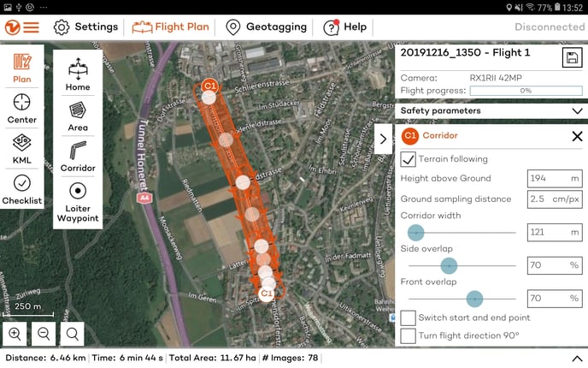Viewport: 588px width, 368px height.
Task: Open the preflight Checklist
Action: coord(22,188)
